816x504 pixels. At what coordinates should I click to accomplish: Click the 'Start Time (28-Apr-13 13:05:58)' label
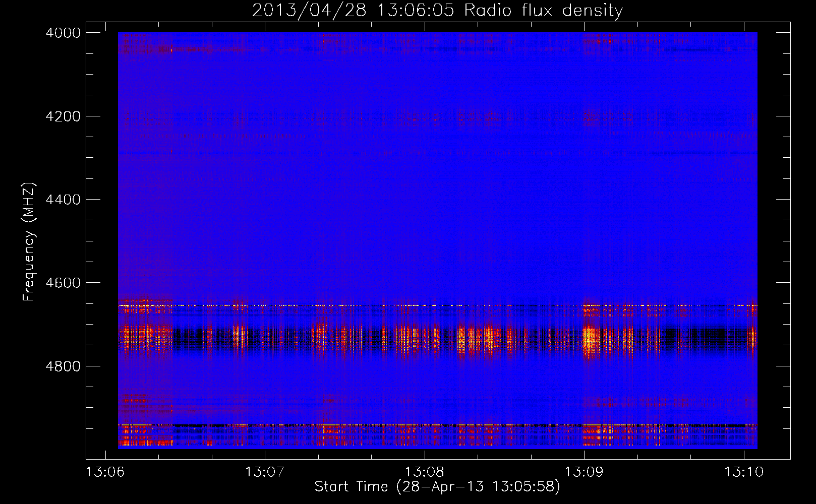click(x=437, y=487)
